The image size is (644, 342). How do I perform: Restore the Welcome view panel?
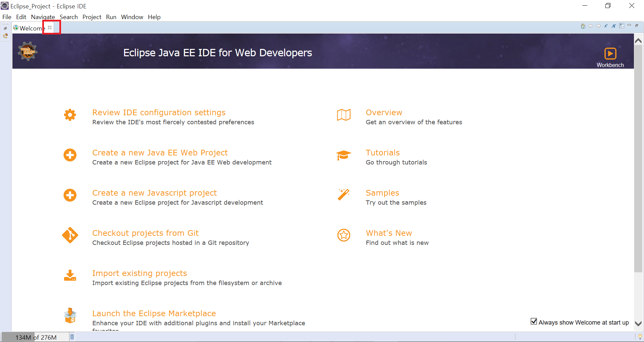pos(637,25)
